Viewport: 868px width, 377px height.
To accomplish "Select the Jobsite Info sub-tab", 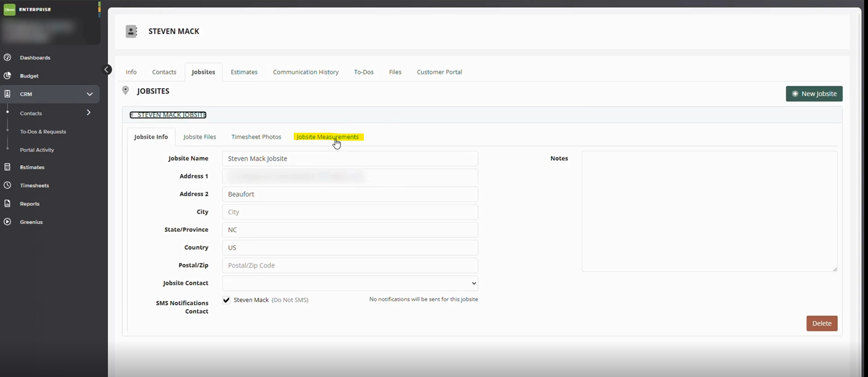I will pos(151,137).
